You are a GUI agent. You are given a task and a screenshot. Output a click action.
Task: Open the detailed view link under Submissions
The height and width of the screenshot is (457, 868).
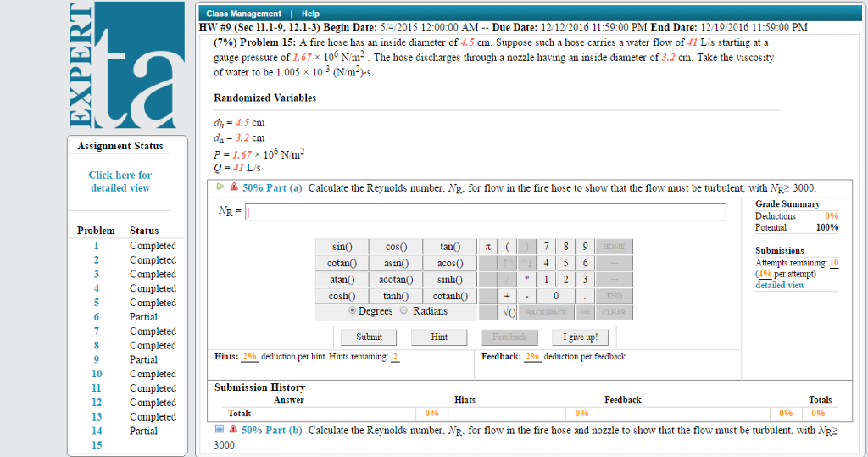pyautogui.click(x=780, y=285)
